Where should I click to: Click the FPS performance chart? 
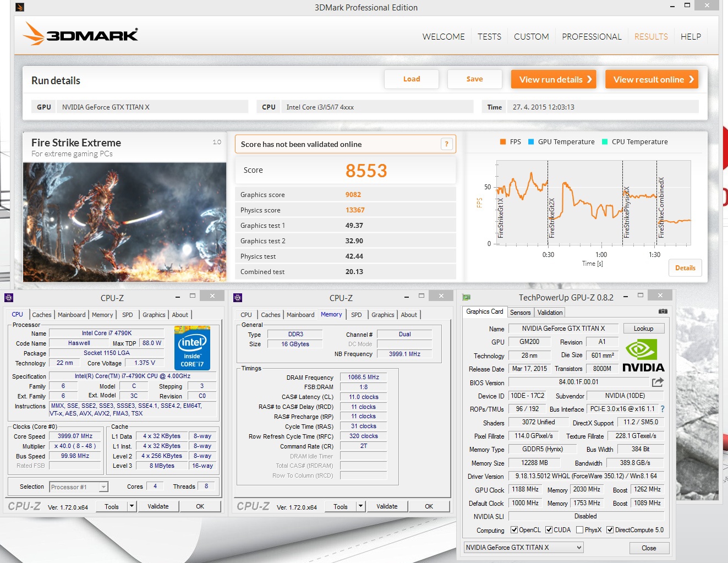(x=593, y=202)
